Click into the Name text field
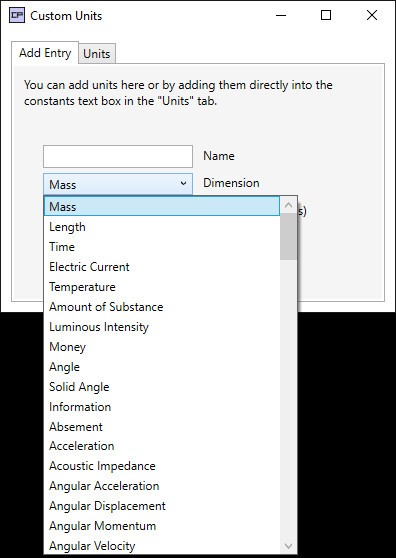Screen dimensions: 396x558 click(x=118, y=156)
